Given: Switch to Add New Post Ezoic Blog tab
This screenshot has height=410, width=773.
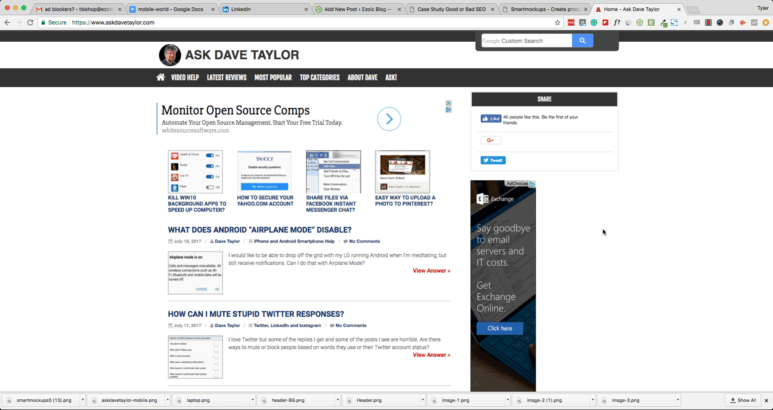Looking at the screenshot, I should coord(358,9).
